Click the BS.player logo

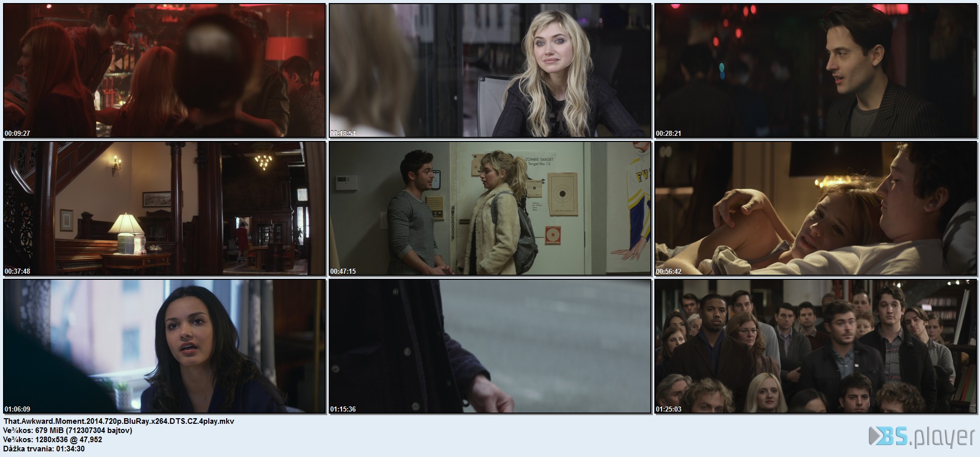(x=921, y=438)
